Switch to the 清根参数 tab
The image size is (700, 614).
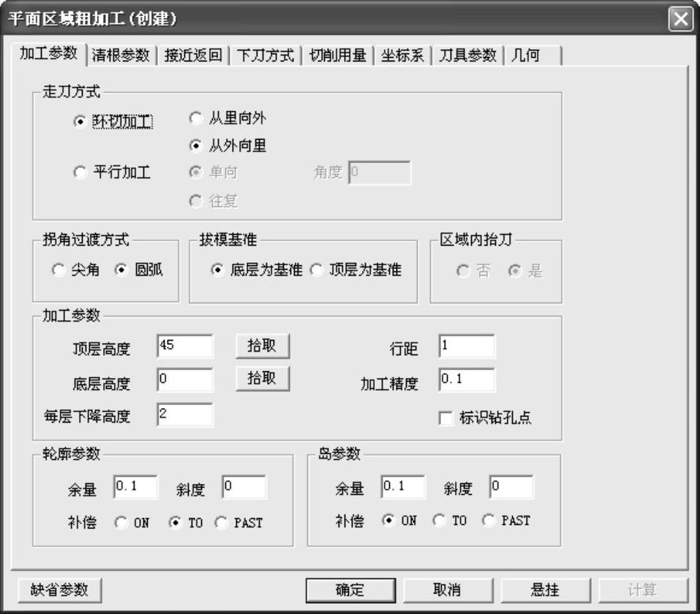[121, 56]
